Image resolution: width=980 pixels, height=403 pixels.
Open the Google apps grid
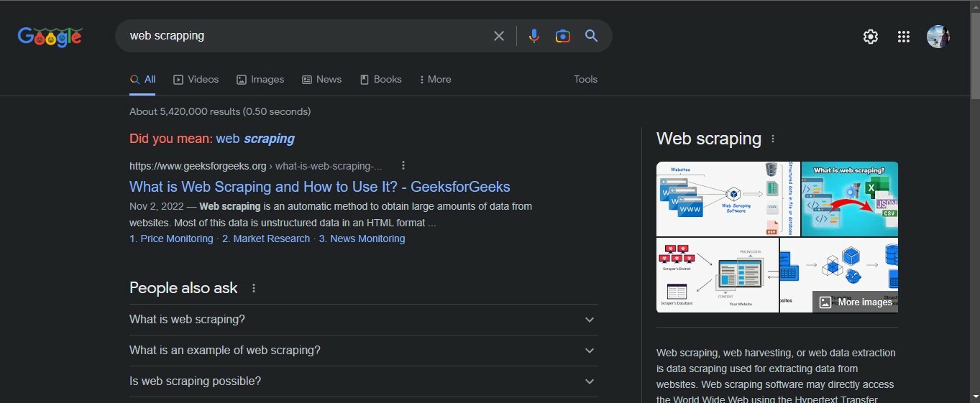click(x=904, y=37)
